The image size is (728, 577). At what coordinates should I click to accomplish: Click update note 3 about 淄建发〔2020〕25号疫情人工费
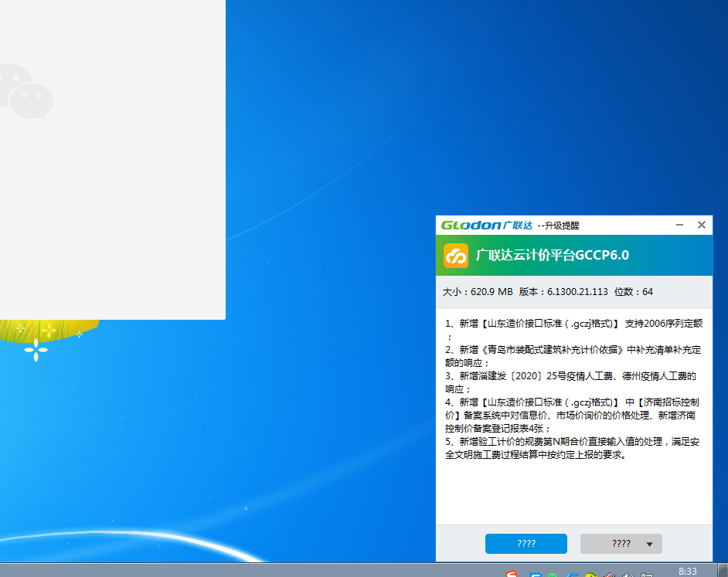tap(570, 382)
